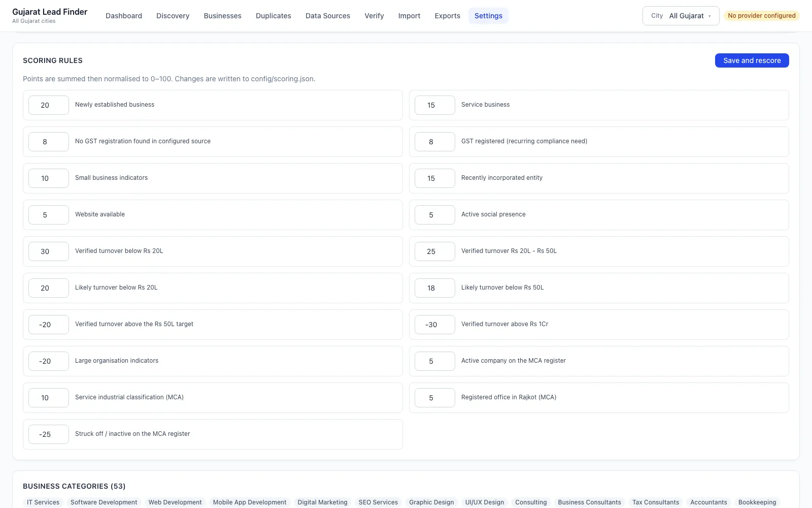
Task: Edit points for Verified turnover above Rs 50L target
Action: (49, 325)
